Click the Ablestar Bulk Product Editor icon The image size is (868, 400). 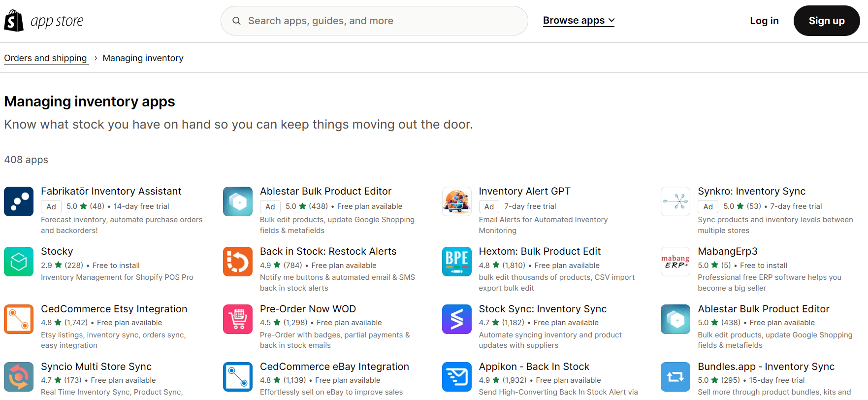238,201
